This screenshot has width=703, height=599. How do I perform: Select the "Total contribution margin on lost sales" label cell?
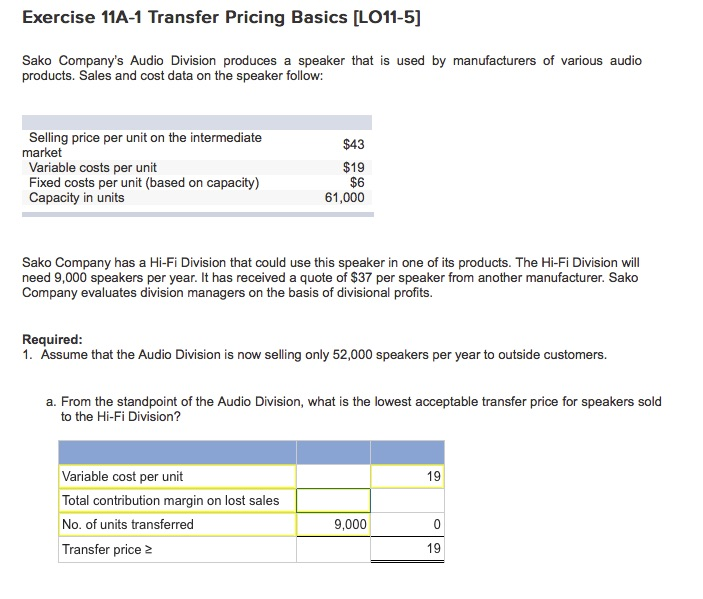pyautogui.click(x=178, y=500)
